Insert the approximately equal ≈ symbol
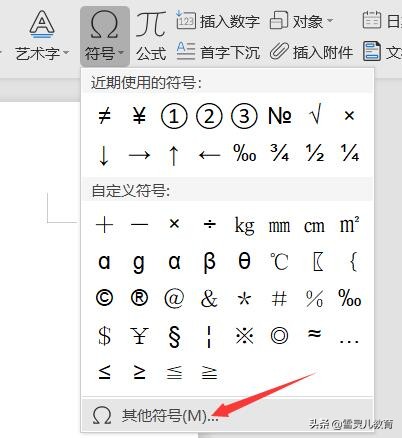Screen dimensions: 402x438 314,333
